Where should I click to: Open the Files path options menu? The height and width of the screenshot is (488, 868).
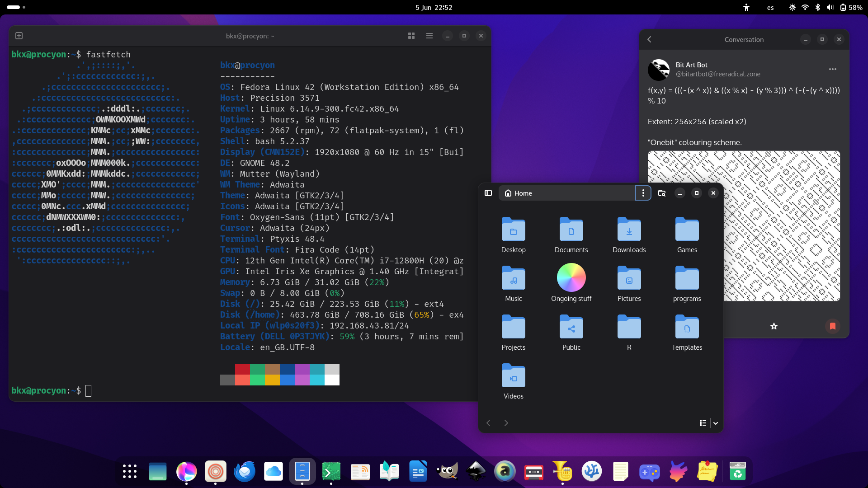pos(643,193)
